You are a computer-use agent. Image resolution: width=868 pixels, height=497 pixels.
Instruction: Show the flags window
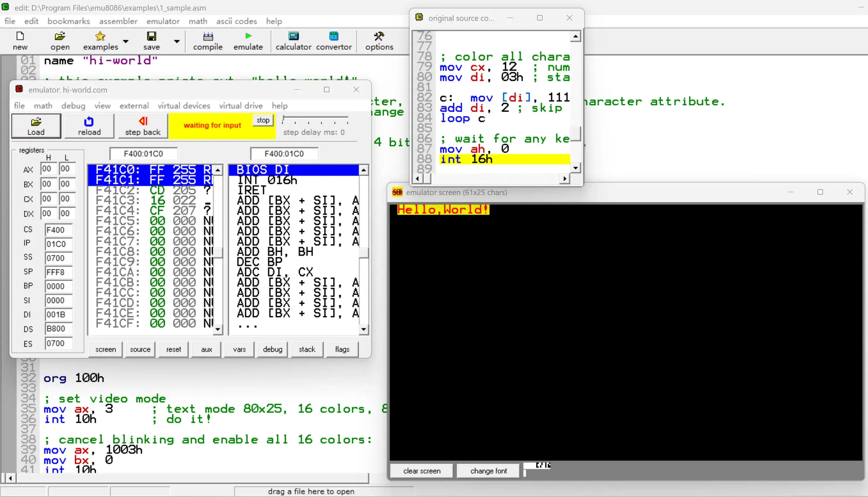pos(342,349)
